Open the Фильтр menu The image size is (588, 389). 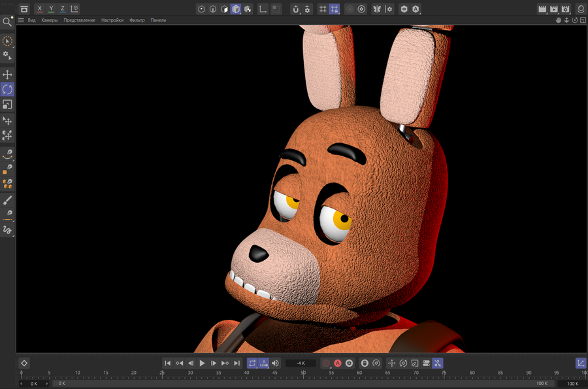coord(137,20)
